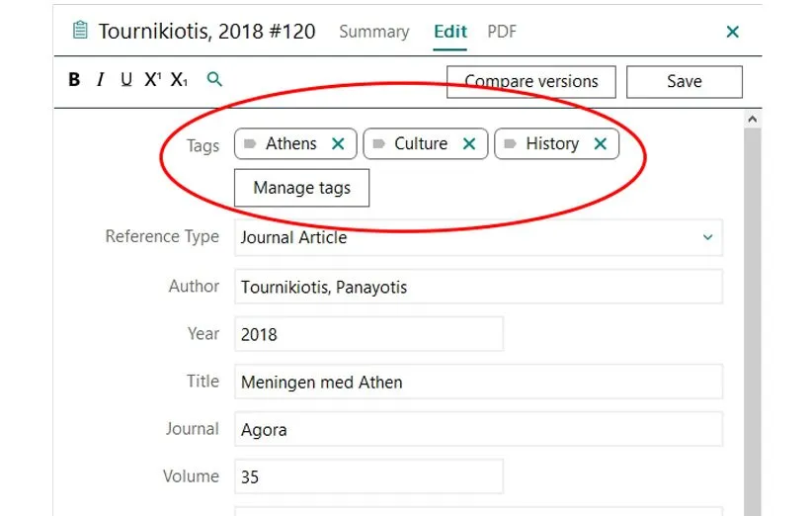Remove the Culture tag

coord(469,144)
